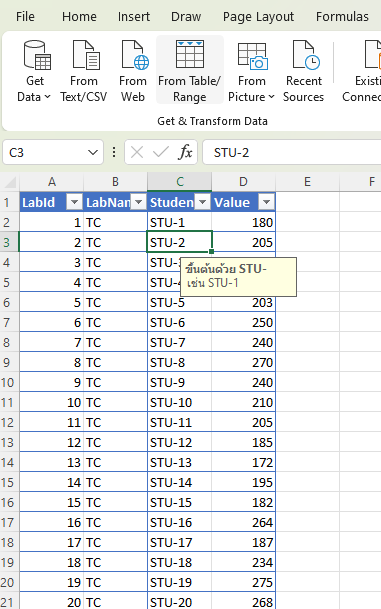Select Value cell 250

click(244, 322)
